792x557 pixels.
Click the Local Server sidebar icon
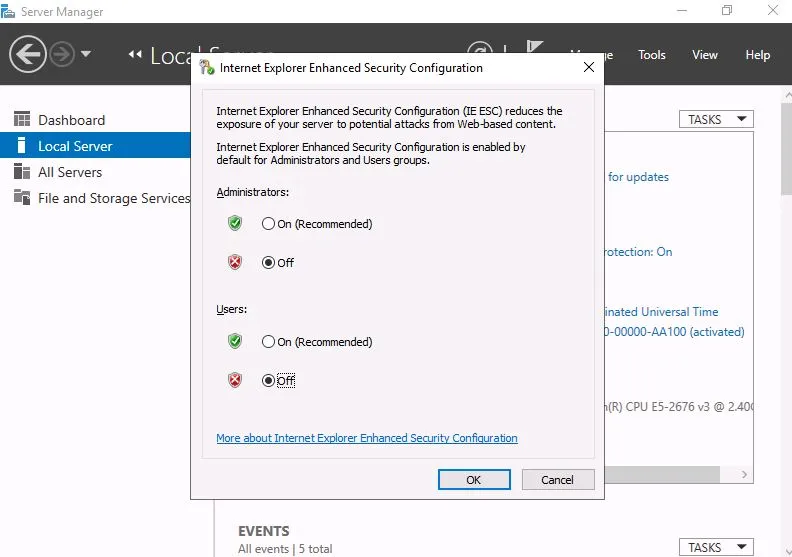tap(22, 146)
